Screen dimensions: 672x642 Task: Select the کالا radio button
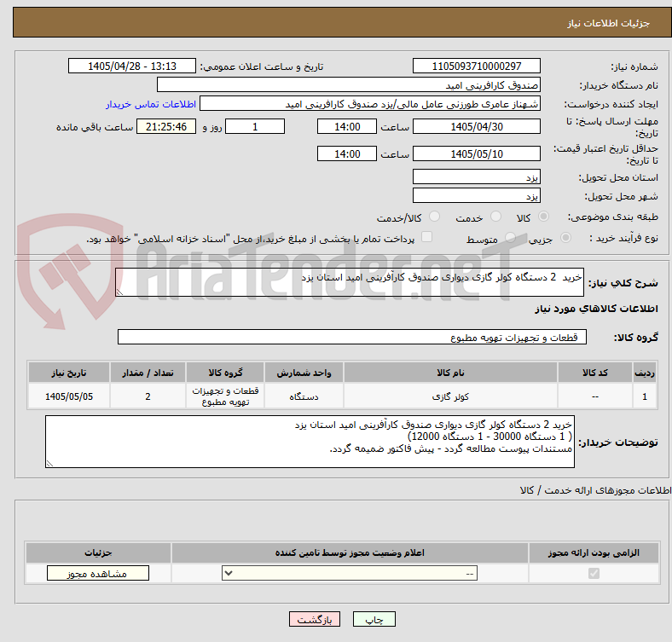[x=543, y=217]
